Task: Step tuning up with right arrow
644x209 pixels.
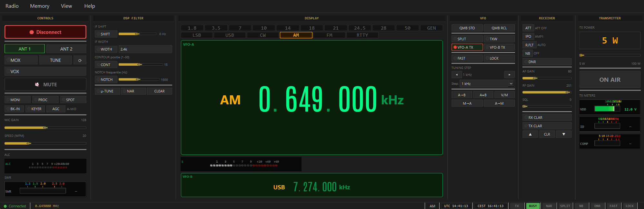Action: pyautogui.click(x=510, y=75)
